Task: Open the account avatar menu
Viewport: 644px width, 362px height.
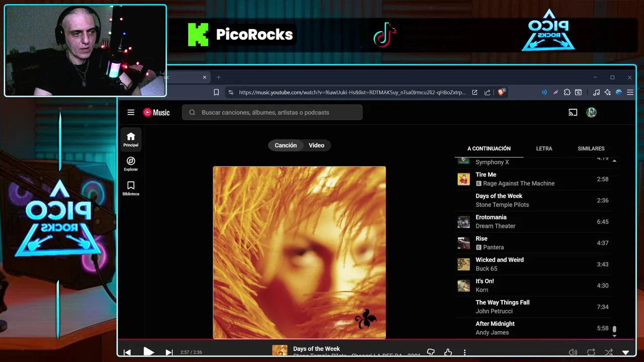Action: pos(591,113)
